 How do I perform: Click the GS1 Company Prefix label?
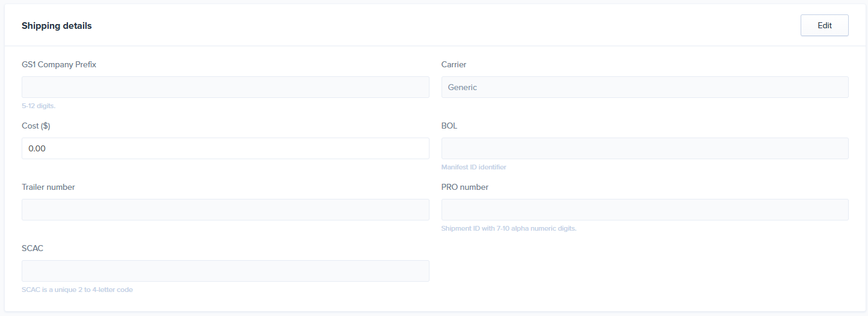click(x=59, y=65)
